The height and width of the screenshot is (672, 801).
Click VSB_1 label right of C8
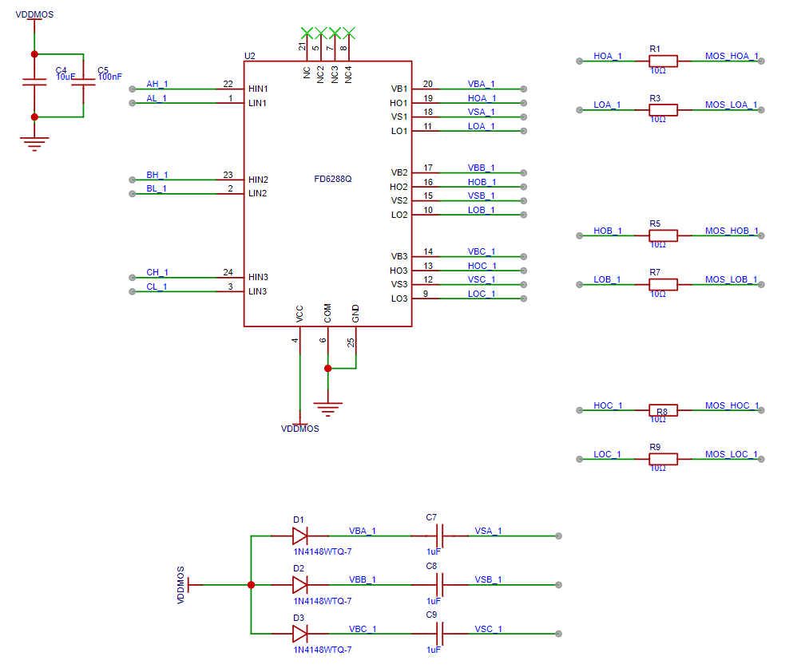tap(488, 579)
